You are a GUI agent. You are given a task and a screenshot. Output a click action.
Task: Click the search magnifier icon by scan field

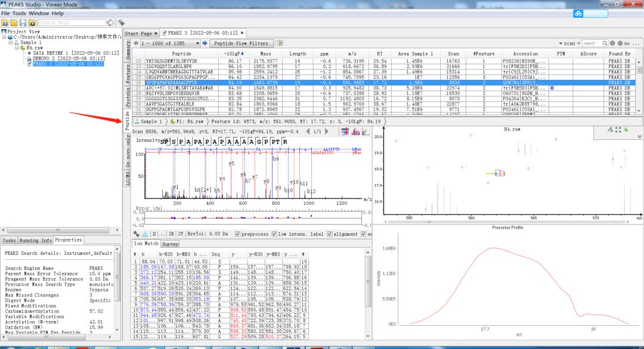(x=605, y=43)
